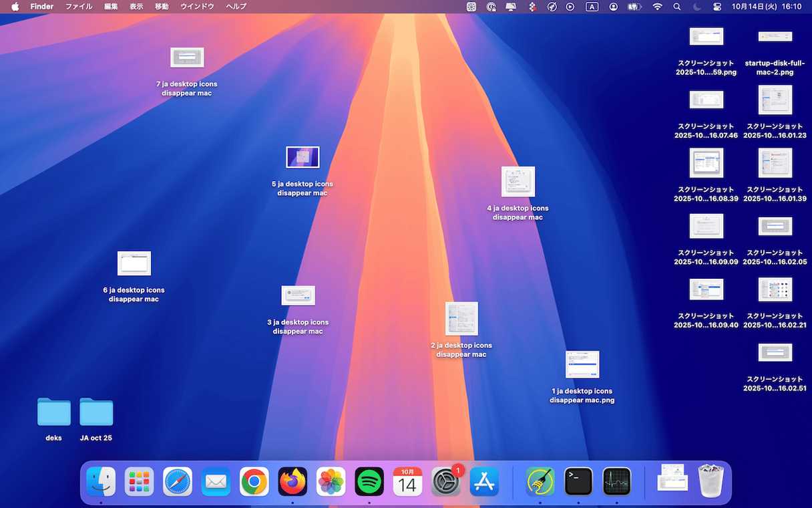Click the Trash icon in the Dock
This screenshot has width=812, height=508.
point(710,481)
